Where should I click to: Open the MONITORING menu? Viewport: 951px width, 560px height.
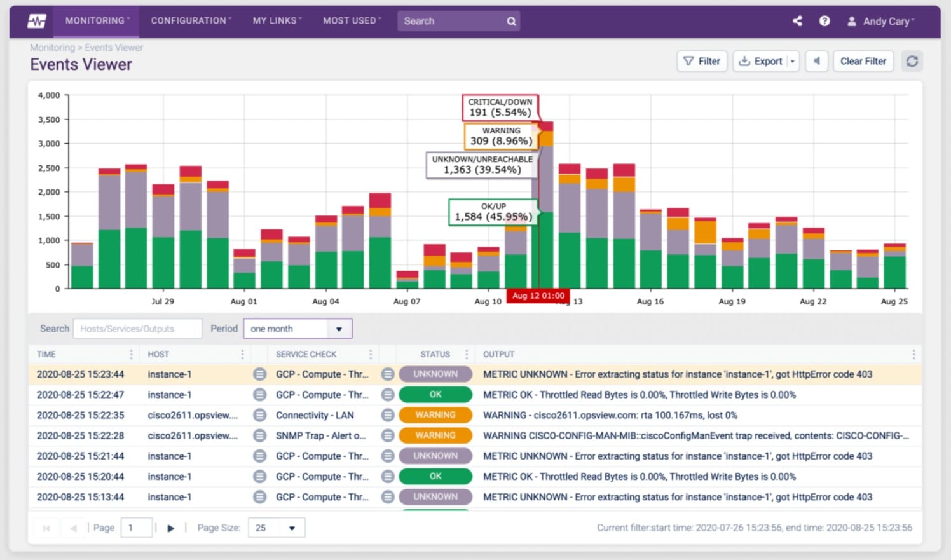tap(94, 20)
